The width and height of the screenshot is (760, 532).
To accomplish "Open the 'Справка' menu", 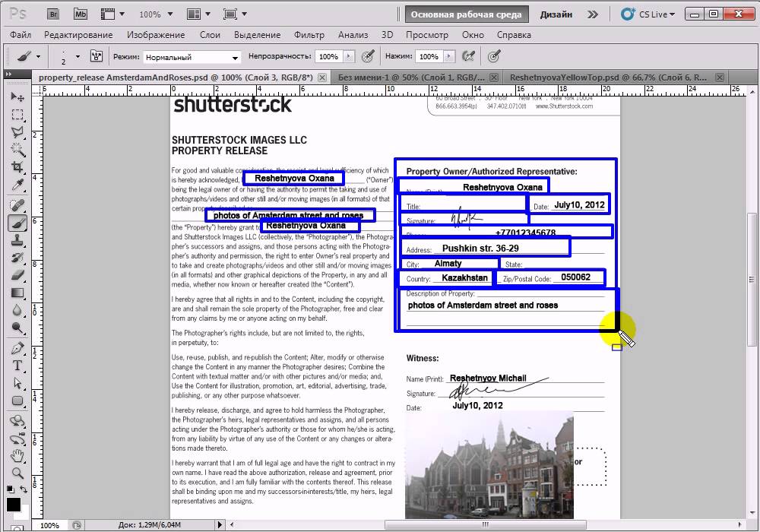I will pyautogui.click(x=514, y=35).
